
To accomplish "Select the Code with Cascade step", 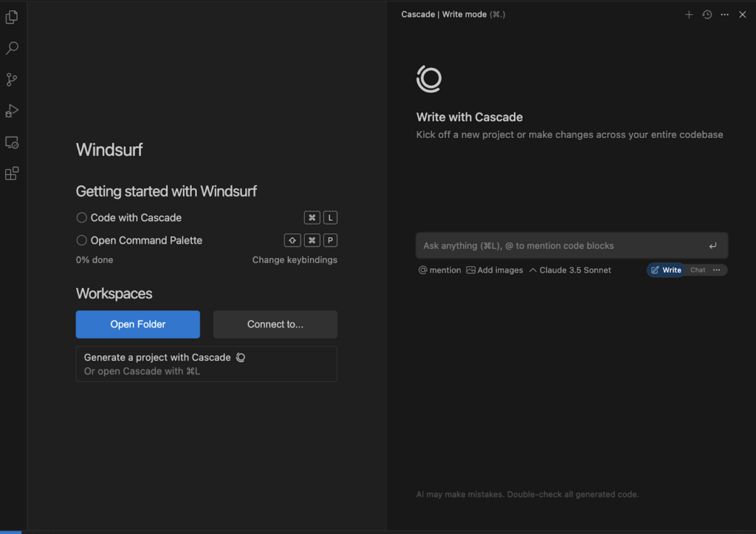I will pos(128,218).
